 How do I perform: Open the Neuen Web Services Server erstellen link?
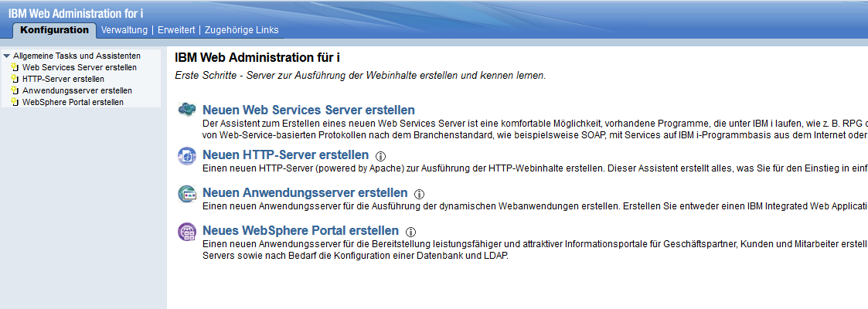pyautogui.click(x=308, y=110)
